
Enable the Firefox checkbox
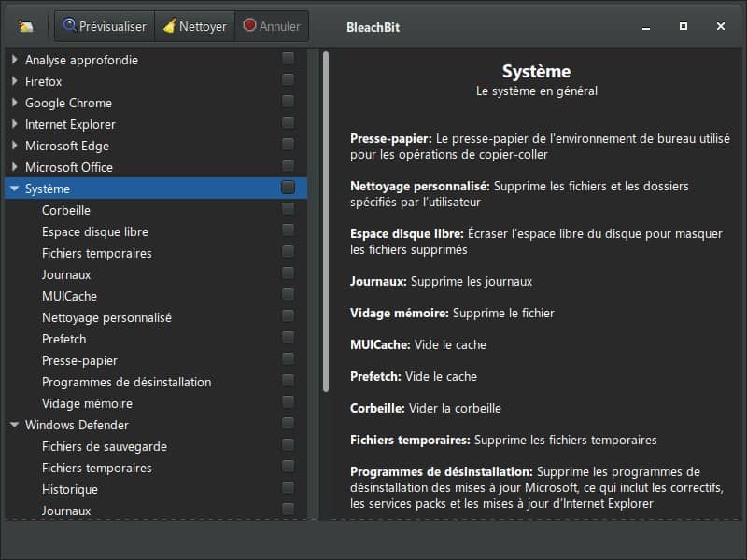click(x=288, y=79)
